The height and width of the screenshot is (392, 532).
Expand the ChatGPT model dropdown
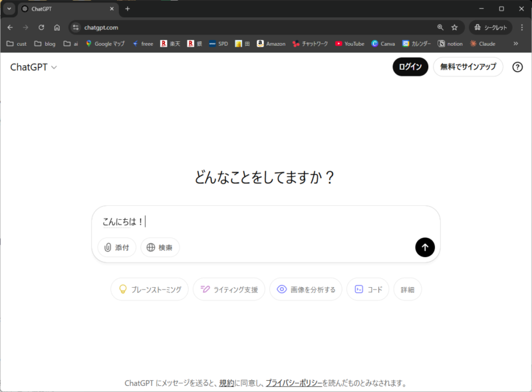[33, 67]
